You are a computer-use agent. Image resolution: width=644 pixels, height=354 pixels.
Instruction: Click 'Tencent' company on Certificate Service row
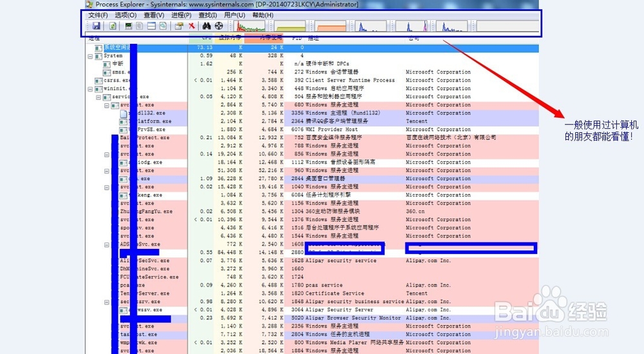(x=417, y=293)
